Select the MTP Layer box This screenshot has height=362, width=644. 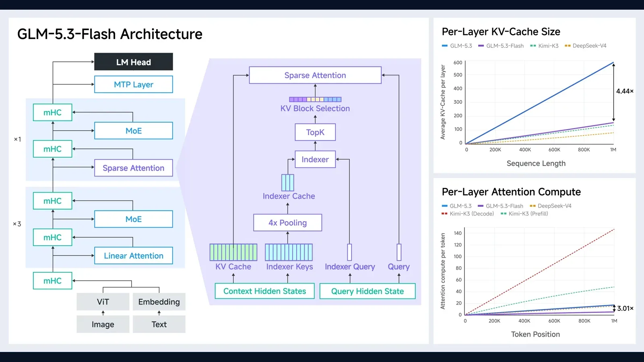[x=134, y=84]
